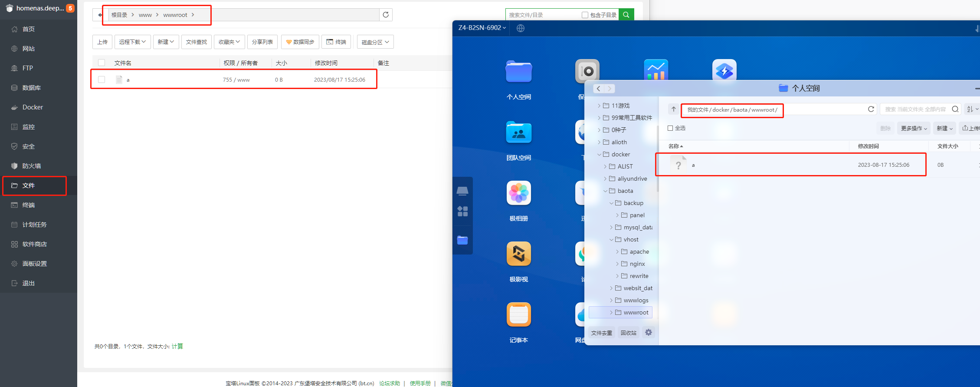
Task: Collapse the docker folder in the tree
Action: [x=599, y=154]
